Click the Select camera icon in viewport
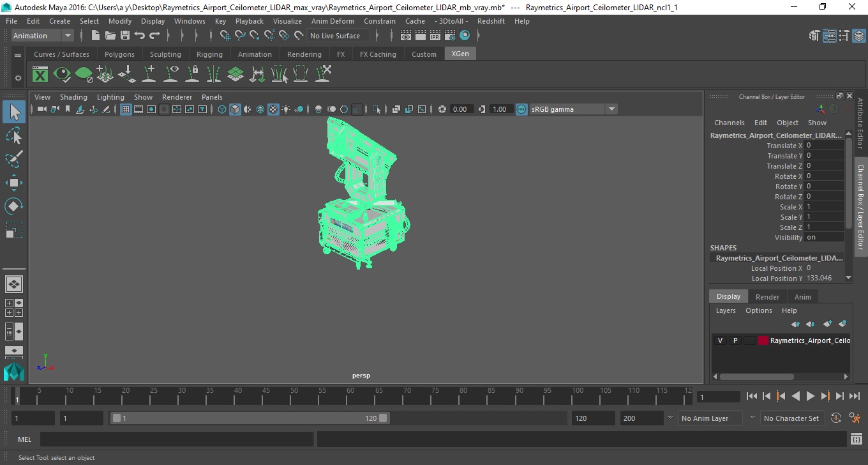 pyautogui.click(x=41, y=109)
